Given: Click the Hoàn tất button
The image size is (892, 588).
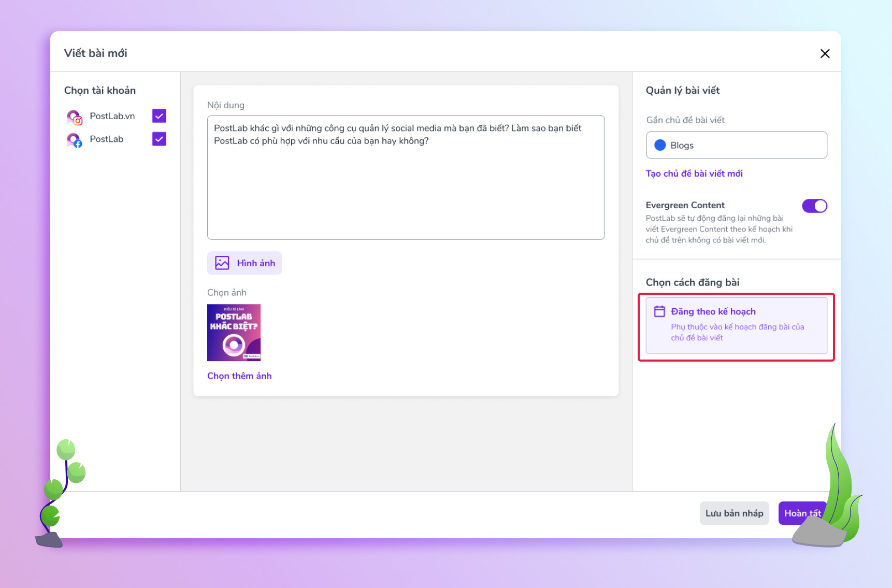Looking at the screenshot, I should tap(802, 513).
